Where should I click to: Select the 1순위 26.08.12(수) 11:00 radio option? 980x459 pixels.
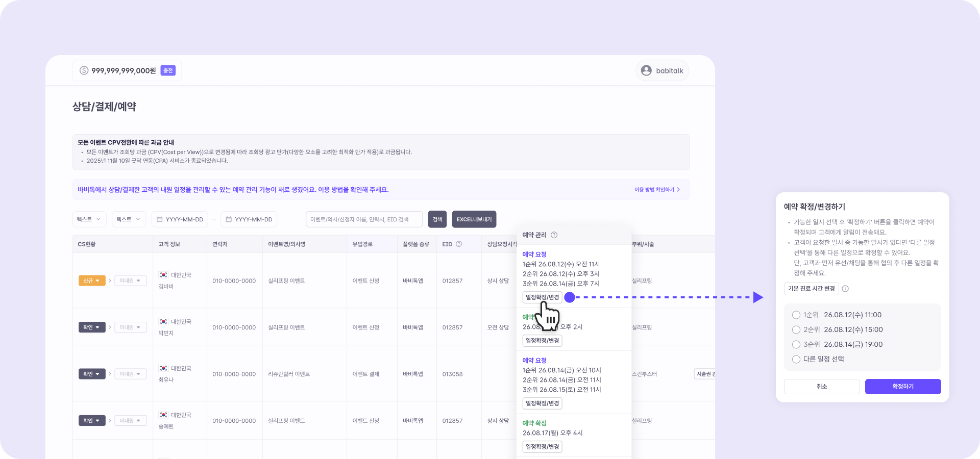click(796, 315)
